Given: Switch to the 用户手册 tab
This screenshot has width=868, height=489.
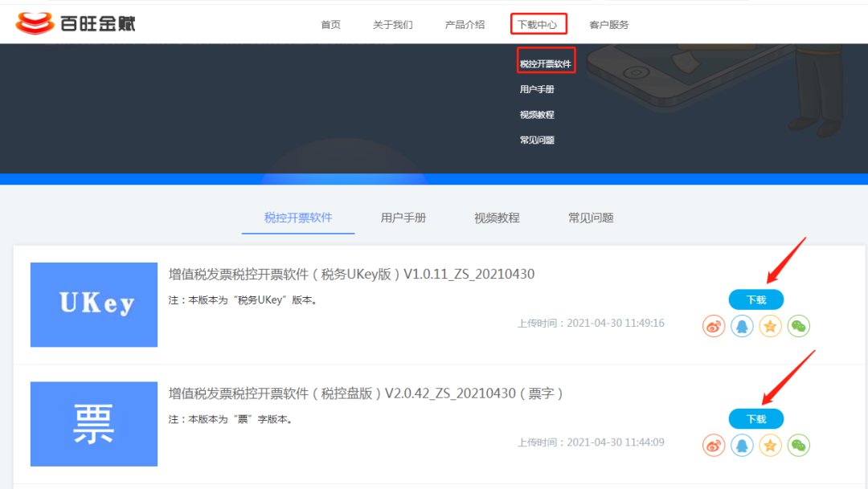Looking at the screenshot, I should coord(403,218).
